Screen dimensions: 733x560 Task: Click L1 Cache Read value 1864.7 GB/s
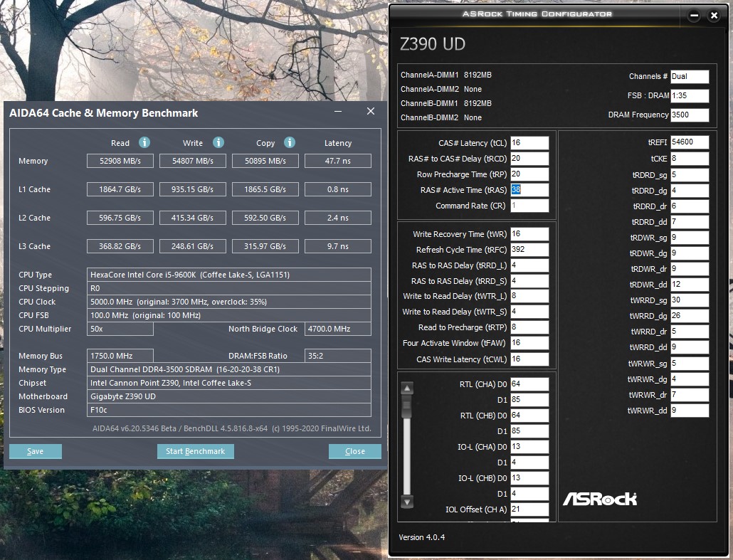pyautogui.click(x=120, y=189)
